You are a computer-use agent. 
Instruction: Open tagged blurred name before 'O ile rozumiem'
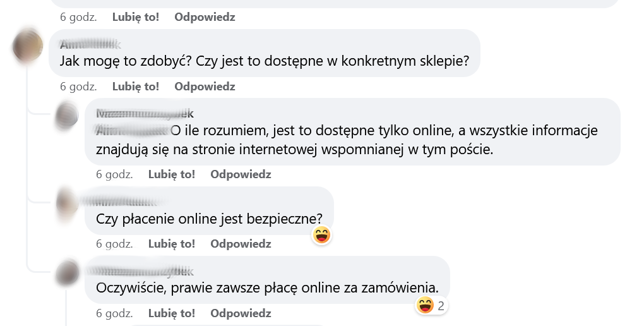pos(132,131)
